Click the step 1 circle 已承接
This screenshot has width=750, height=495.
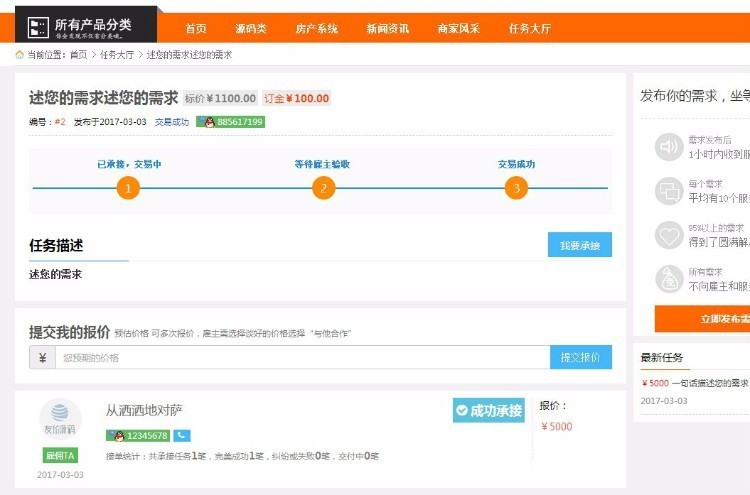coord(128,188)
